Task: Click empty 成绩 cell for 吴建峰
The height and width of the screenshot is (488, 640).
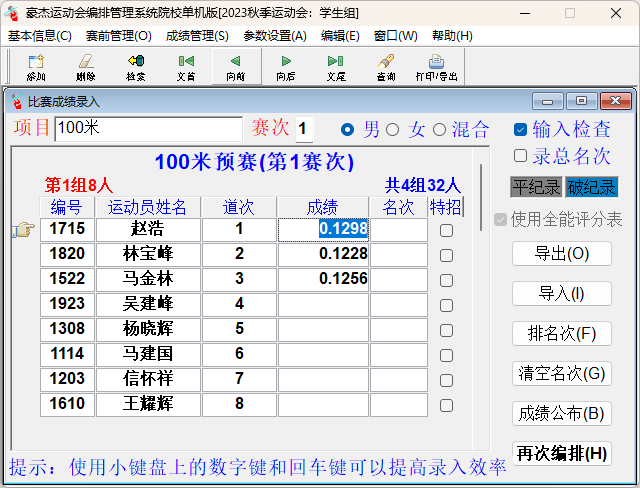Action: [x=323, y=305]
